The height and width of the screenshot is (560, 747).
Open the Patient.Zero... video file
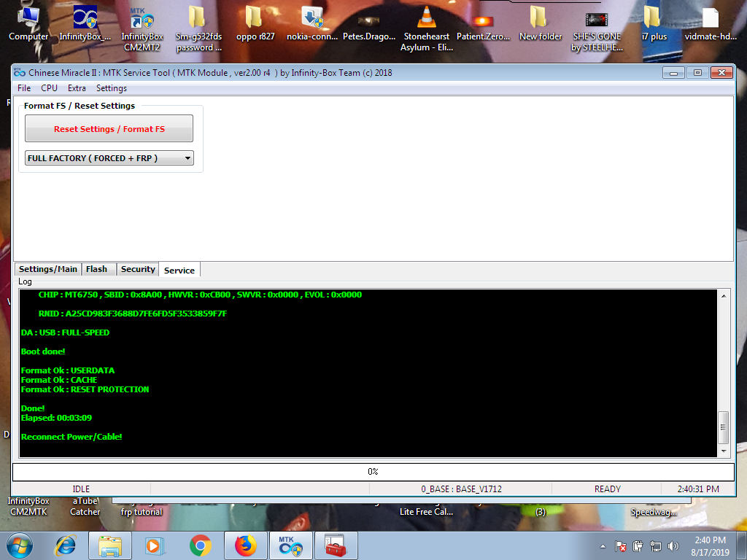click(x=483, y=26)
